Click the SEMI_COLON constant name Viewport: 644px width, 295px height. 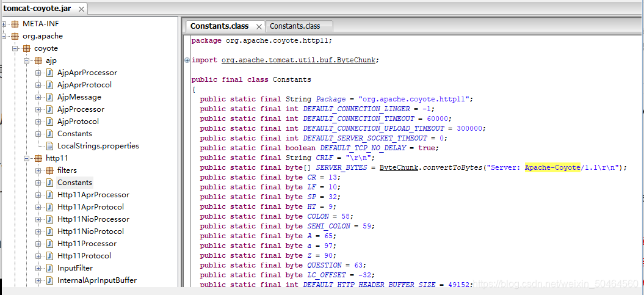pos(328,226)
